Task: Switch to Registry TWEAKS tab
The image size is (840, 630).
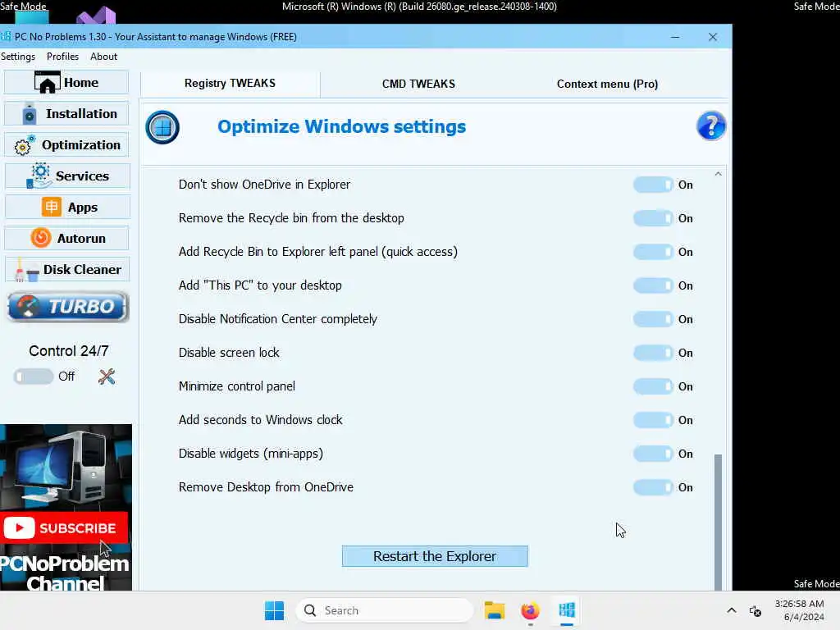Action: click(231, 84)
